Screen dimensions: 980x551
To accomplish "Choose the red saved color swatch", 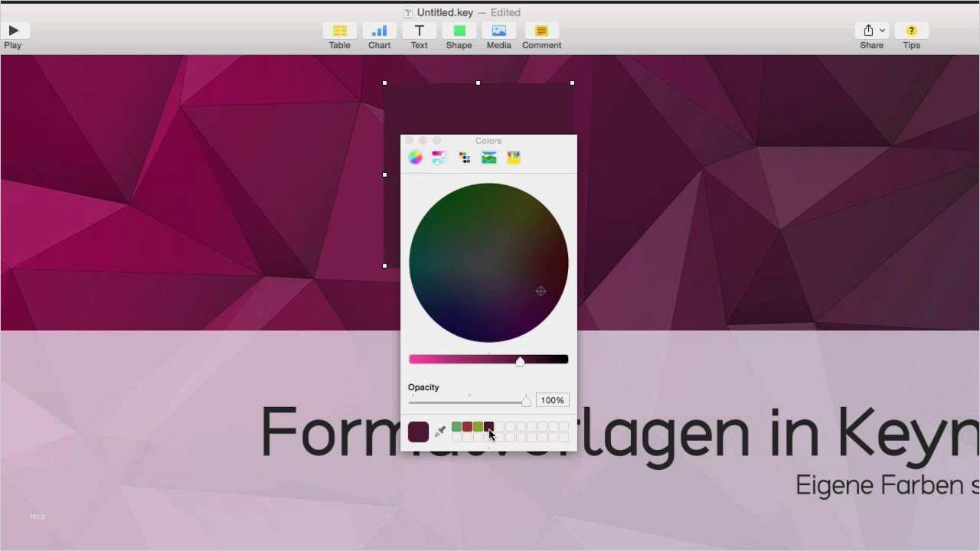I will click(x=467, y=427).
